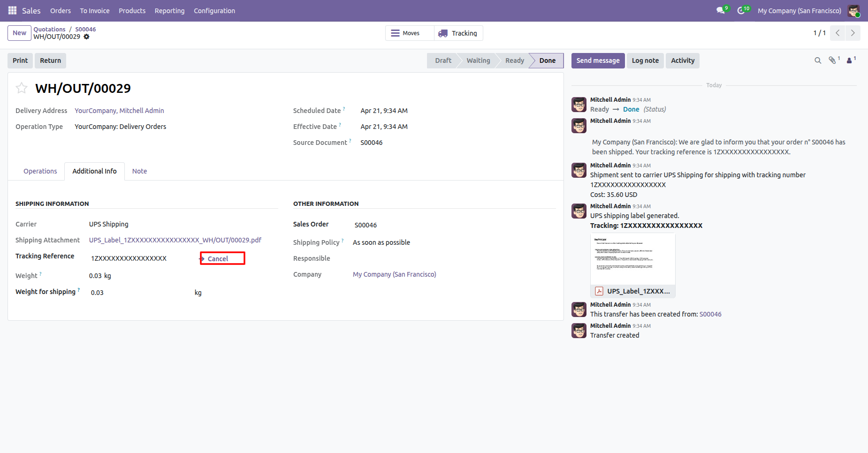Show followers via the person icon
The width and height of the screenshot is (868, 453).
click(x=849, y=60)
